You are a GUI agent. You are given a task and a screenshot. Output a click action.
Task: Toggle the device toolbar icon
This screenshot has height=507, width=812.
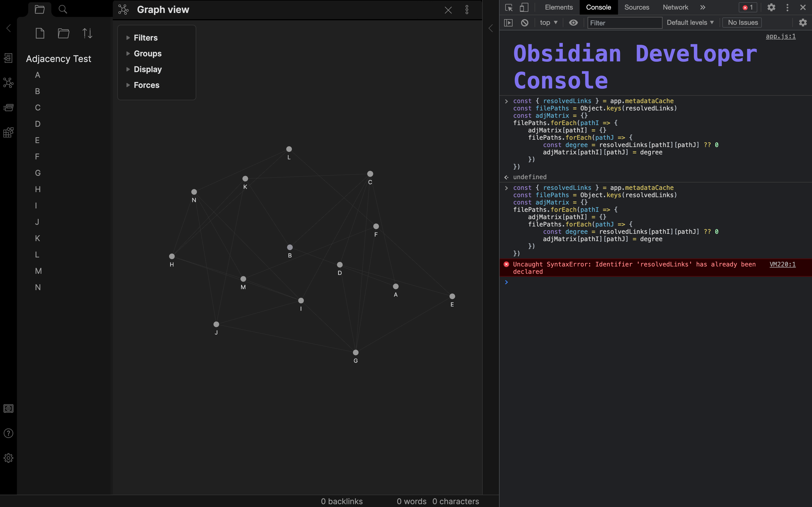524,7
